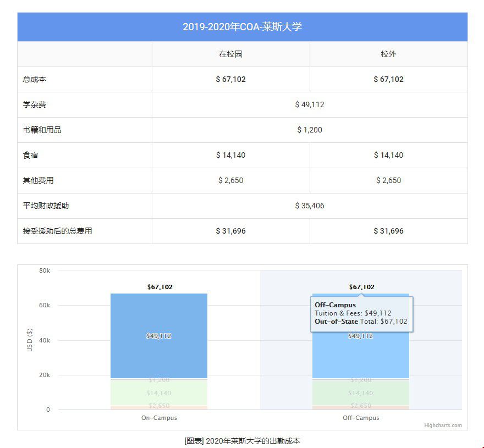Click the 学杂费 row label
The height and width of the screenshot is (448, 484).
click(34, 104)
